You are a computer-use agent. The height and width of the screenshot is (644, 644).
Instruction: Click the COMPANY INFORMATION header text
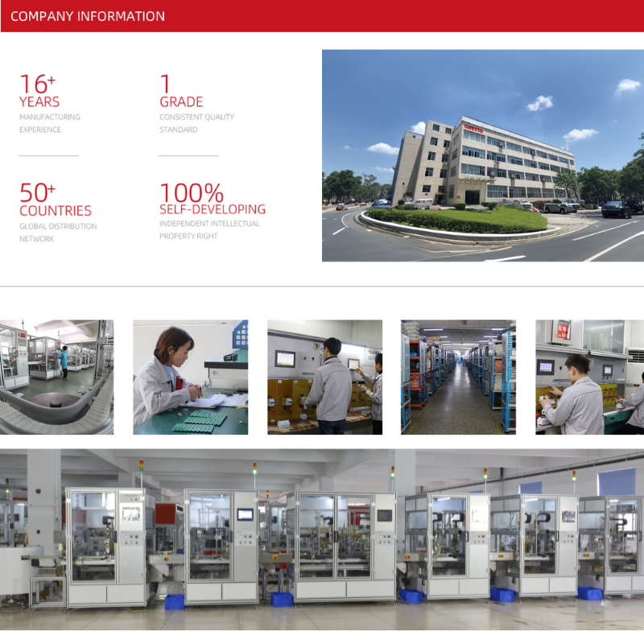point(88,16)
